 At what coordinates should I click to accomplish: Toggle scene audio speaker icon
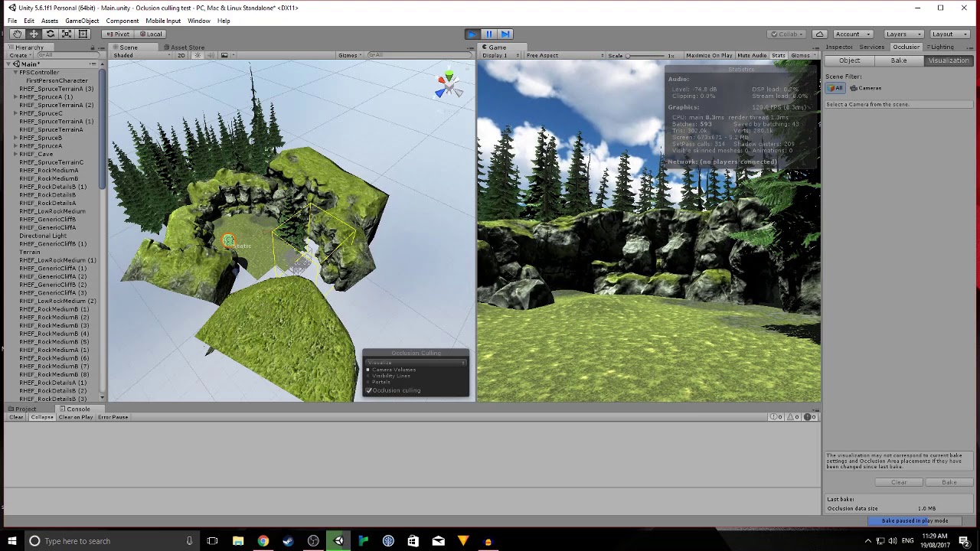211,55
